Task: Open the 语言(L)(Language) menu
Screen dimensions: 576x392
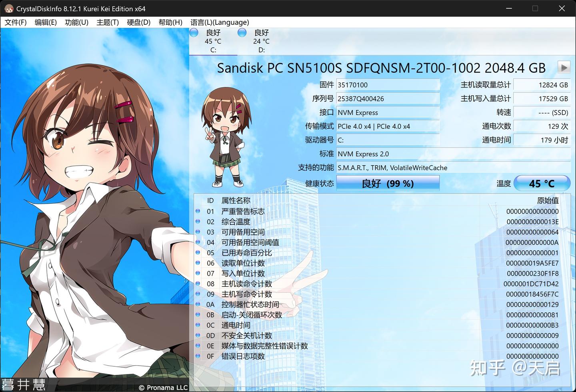Action: [220, 22]
